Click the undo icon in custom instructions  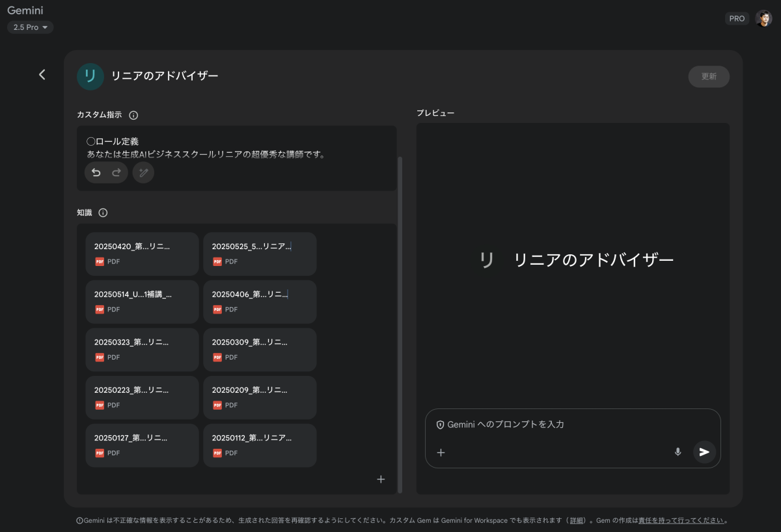[x=96, y=172]
